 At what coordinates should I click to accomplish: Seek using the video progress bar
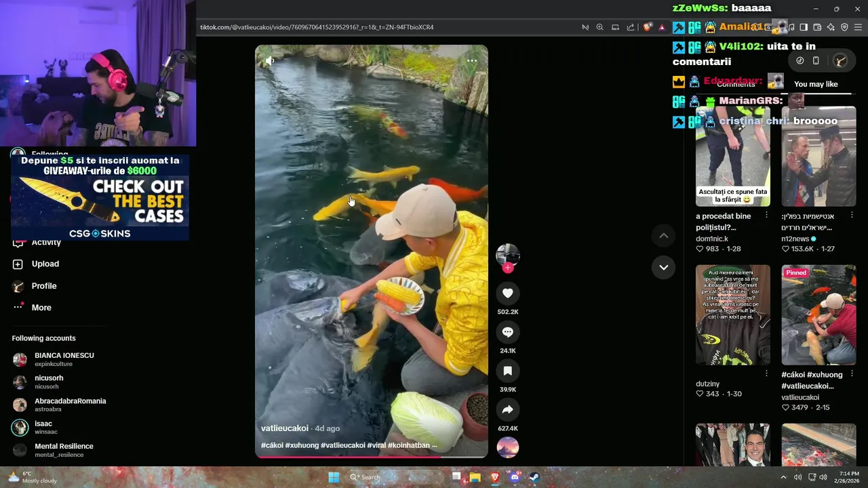(372, 457)
